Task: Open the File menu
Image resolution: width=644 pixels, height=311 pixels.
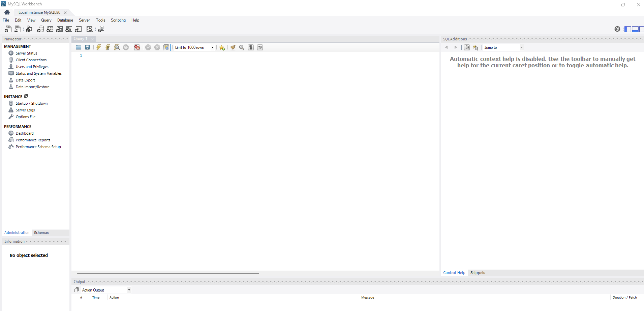Action: coord(6,20)
